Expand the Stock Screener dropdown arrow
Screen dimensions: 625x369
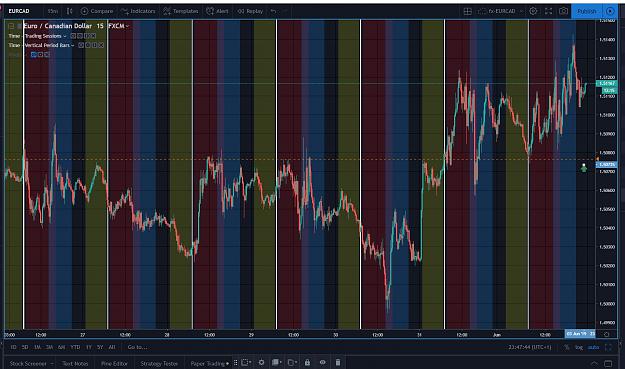pyautogui.click(x=52, y=364)
